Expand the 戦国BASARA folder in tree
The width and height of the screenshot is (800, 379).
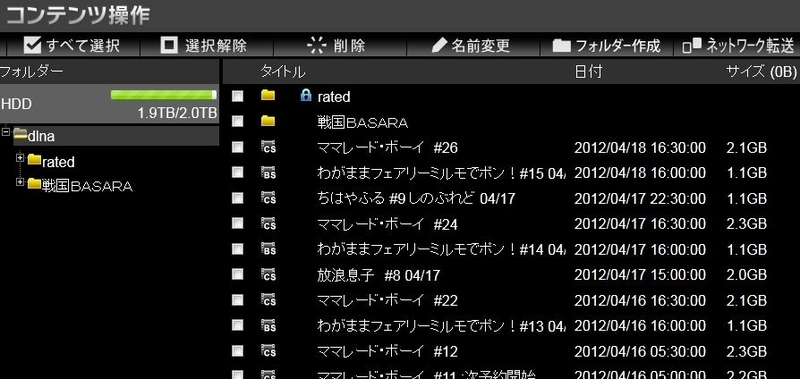click(20, 182)
